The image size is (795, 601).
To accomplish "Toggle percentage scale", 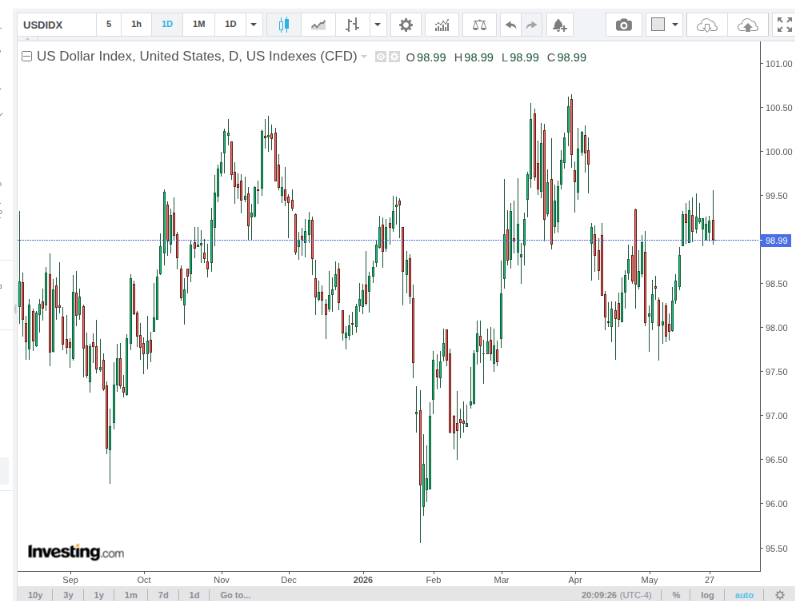I will 676,595.
